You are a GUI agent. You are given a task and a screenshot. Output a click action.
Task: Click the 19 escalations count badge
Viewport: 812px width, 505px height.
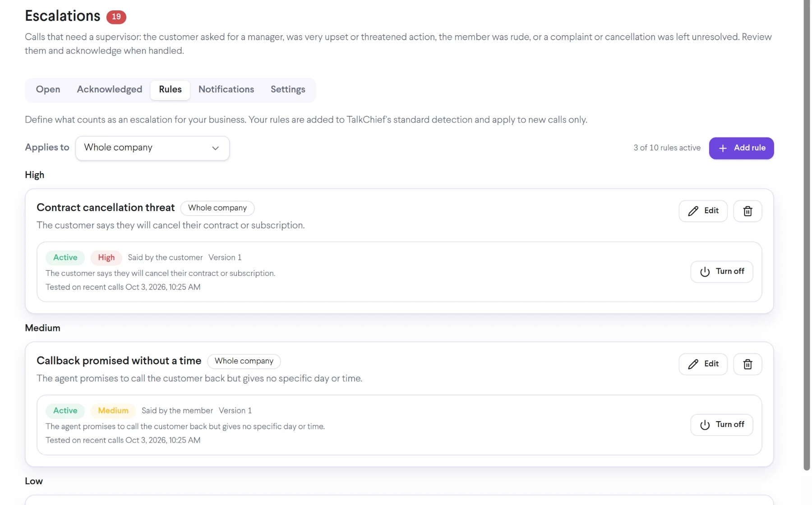[116, 17]
